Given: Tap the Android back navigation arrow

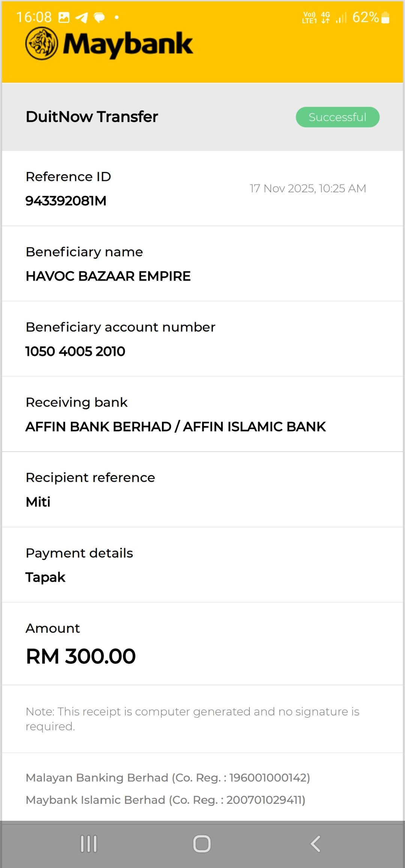Looking at the screenshot, I should 315,844.
